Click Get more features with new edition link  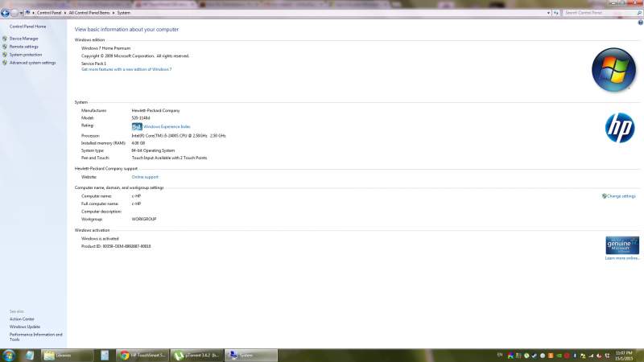(x=126, y=69)
